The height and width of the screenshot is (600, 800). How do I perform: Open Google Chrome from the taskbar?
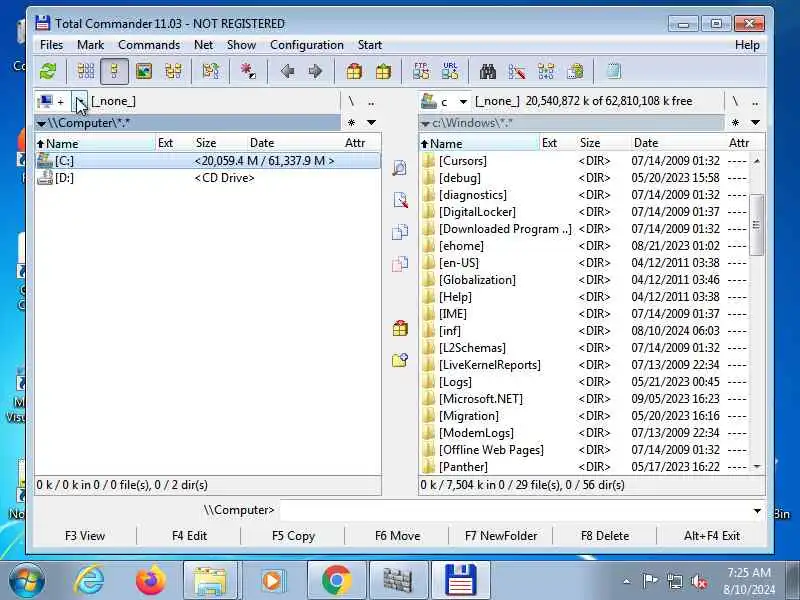[x=336, y=581]
